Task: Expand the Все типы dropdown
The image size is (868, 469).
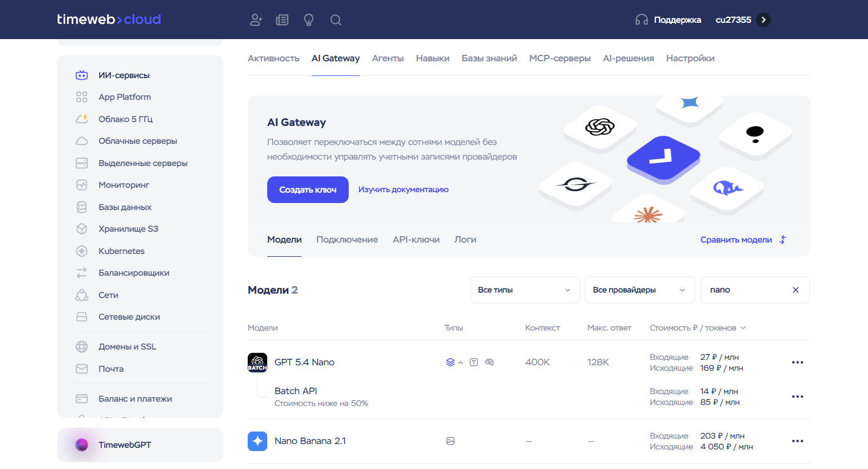Action: (x=525, y=290)
